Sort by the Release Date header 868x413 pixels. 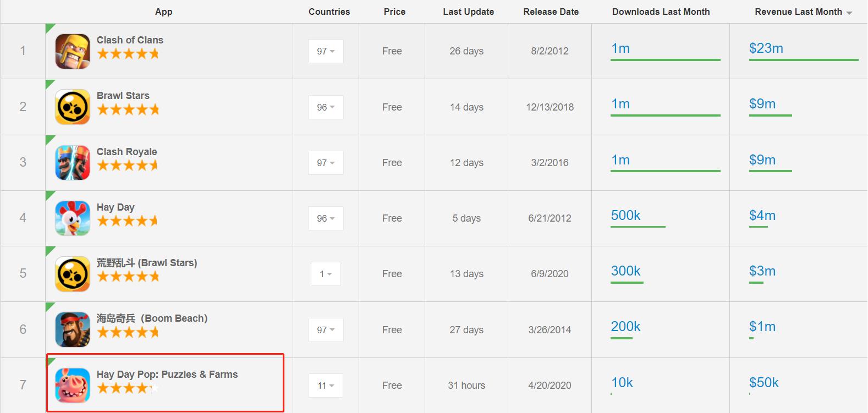[x=551, y=12]
